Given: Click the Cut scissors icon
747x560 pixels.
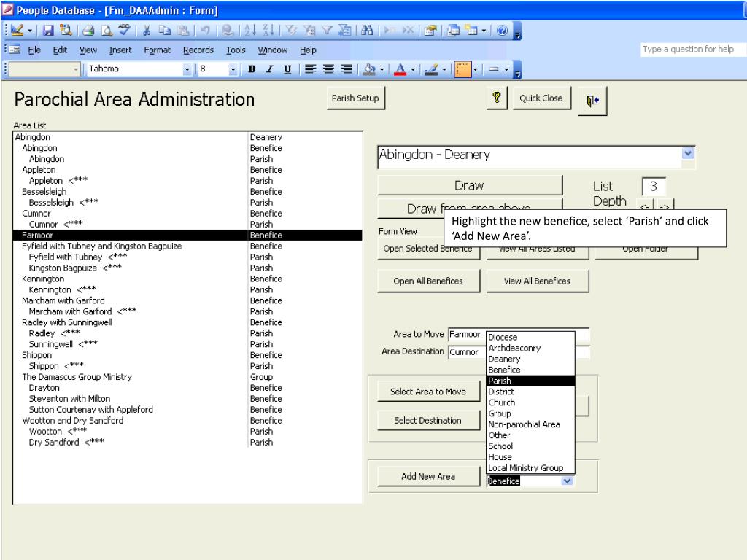Looking at the screenshot, I should [147, 31].
